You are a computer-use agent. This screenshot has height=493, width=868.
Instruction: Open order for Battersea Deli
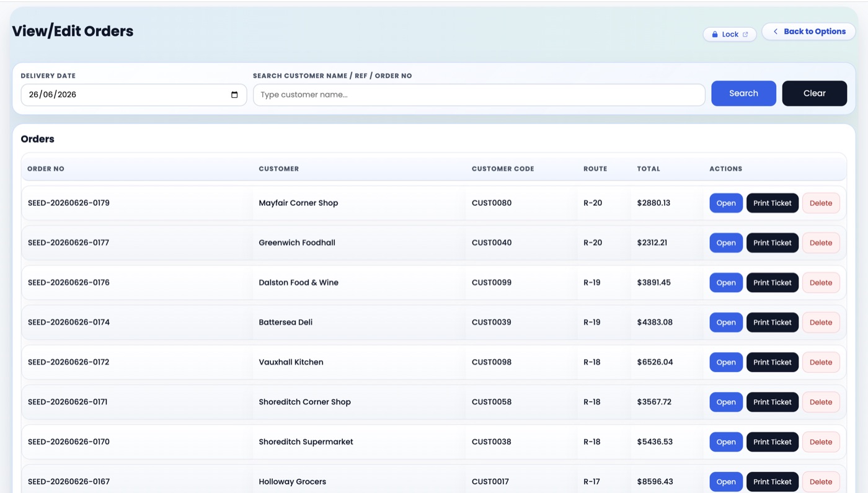point(726,322)
